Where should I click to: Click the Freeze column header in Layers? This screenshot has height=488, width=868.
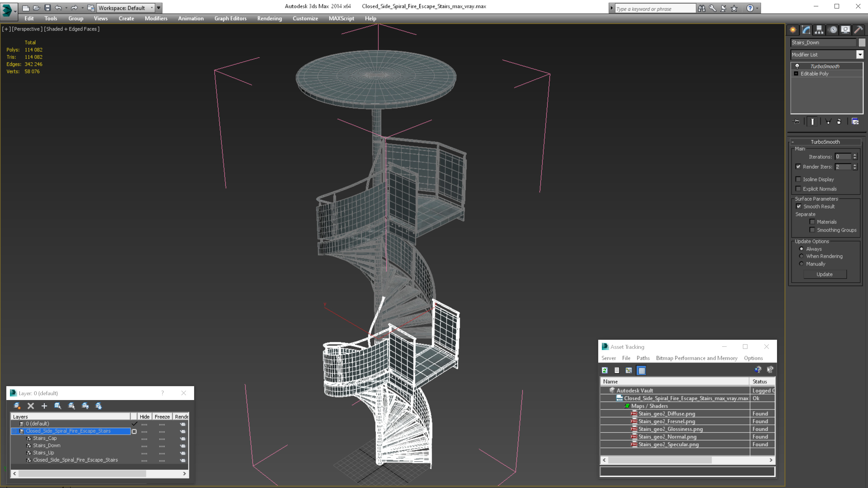click(x=162, y=417)
